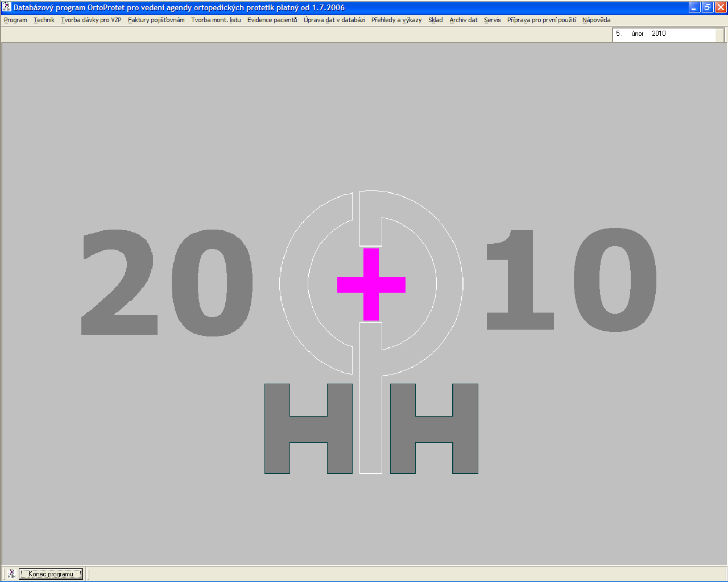Click the year '2010' in date field
This screenshot has width=728, height=582.
pos(659,34)
